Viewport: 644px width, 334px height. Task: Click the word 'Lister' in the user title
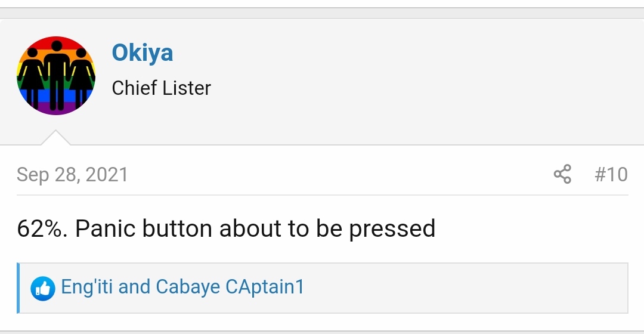point(187,88)
